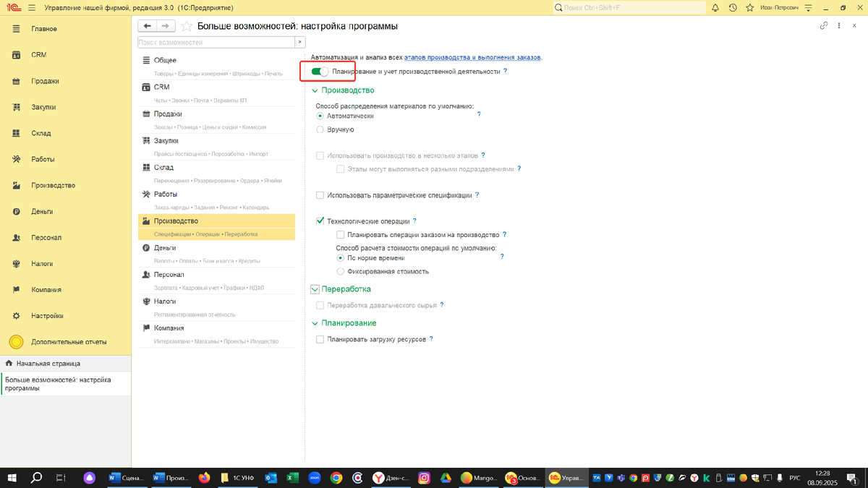The image size is (868, 488).
Task: Click the Спецификации subsection text under Производство
Action: 173,234
